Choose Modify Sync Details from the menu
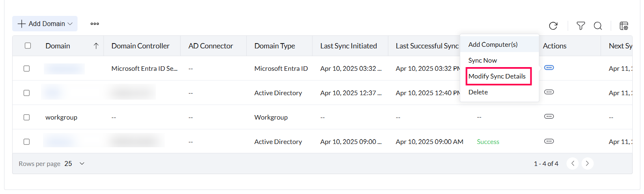The width and height of the screenshot is (644, 194). 497,76
